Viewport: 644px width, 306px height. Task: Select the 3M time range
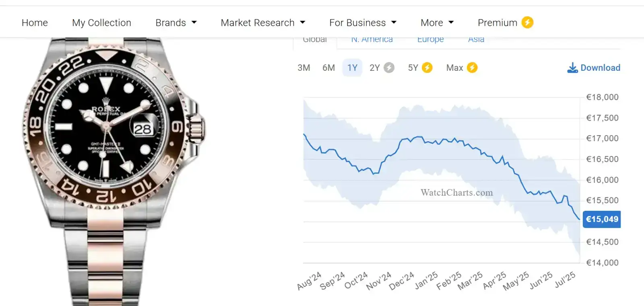(304, 68)
